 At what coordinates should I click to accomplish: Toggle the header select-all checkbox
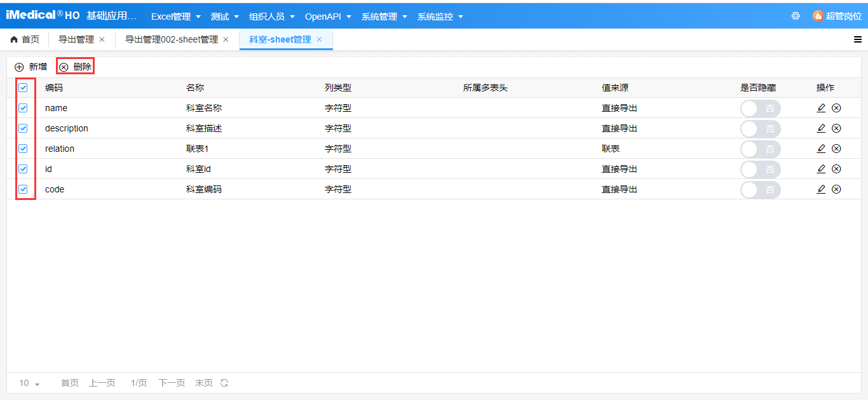coord(24,88)
